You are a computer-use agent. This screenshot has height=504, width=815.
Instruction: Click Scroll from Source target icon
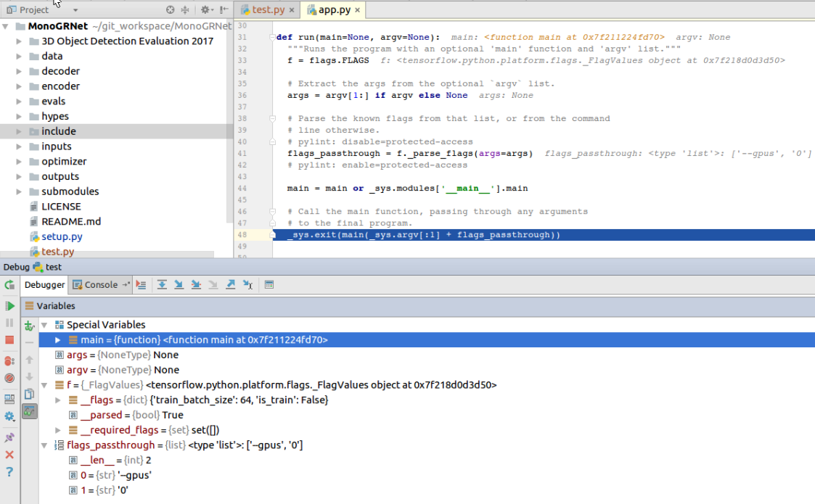click(x=170, y=10)
